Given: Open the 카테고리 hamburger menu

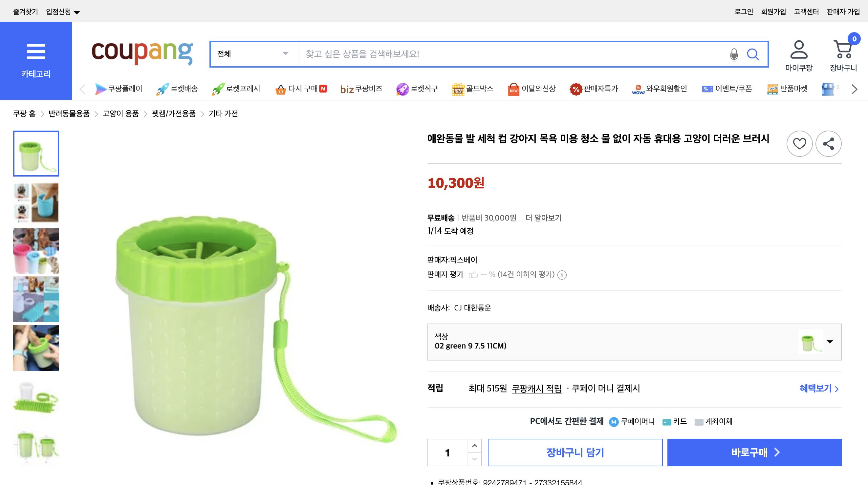Looking at the screenshot, I should click(36, 51).
